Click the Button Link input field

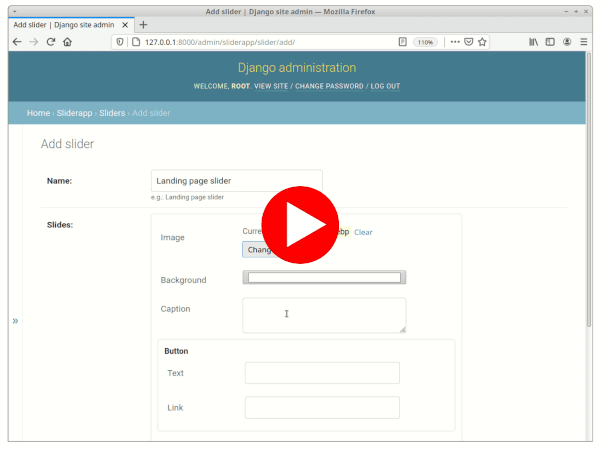click(x=322, y=407)
